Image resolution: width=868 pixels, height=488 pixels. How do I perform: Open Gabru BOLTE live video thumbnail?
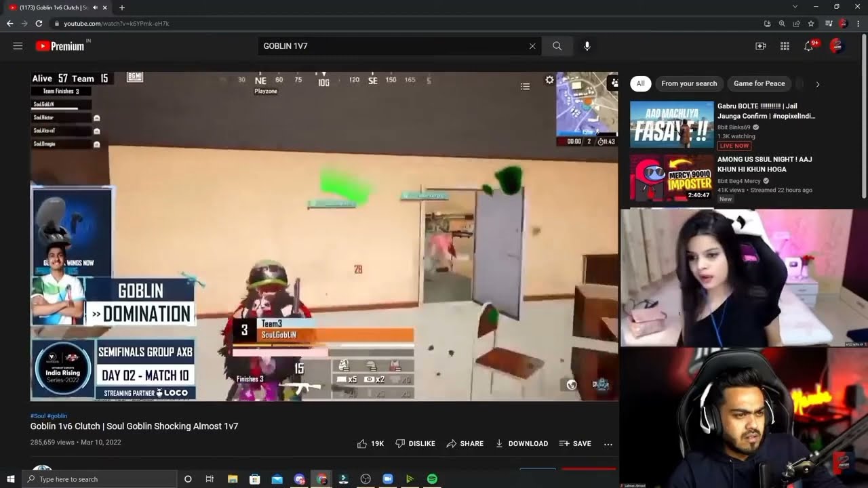(x=672, y=125)
